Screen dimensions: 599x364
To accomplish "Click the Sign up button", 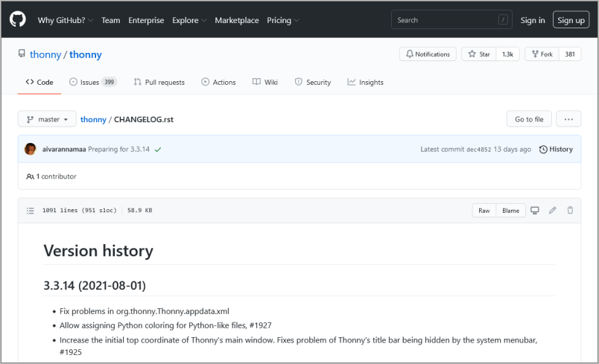I will coord(571,20).
